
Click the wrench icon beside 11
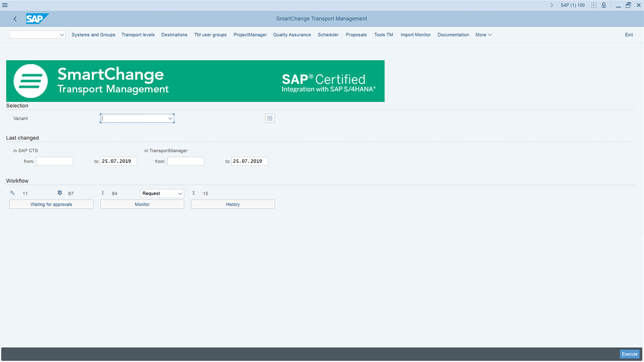tap(13, 193)
